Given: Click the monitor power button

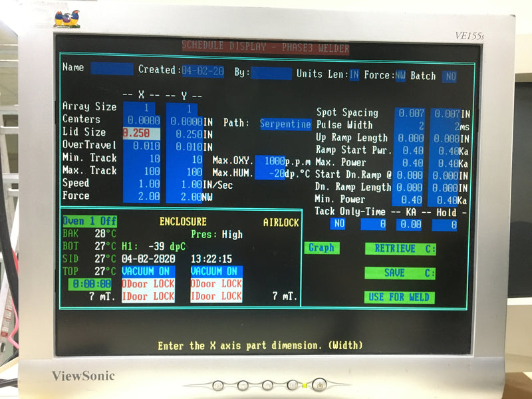Looking at the screenshot, I should coord(319,385).
